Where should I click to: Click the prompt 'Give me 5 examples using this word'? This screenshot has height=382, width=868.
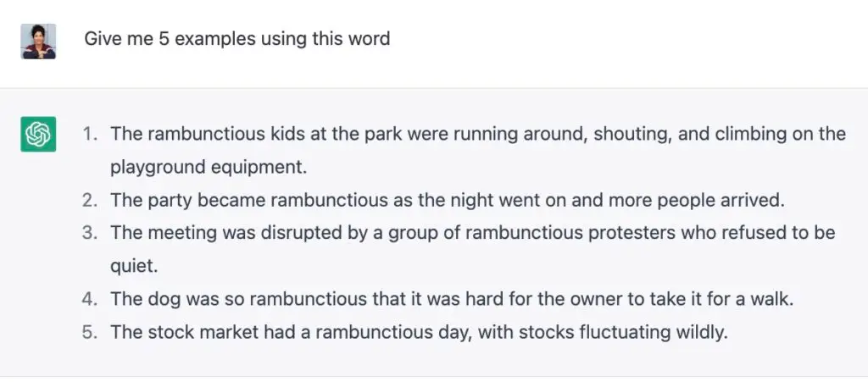(x=236, y=38)
